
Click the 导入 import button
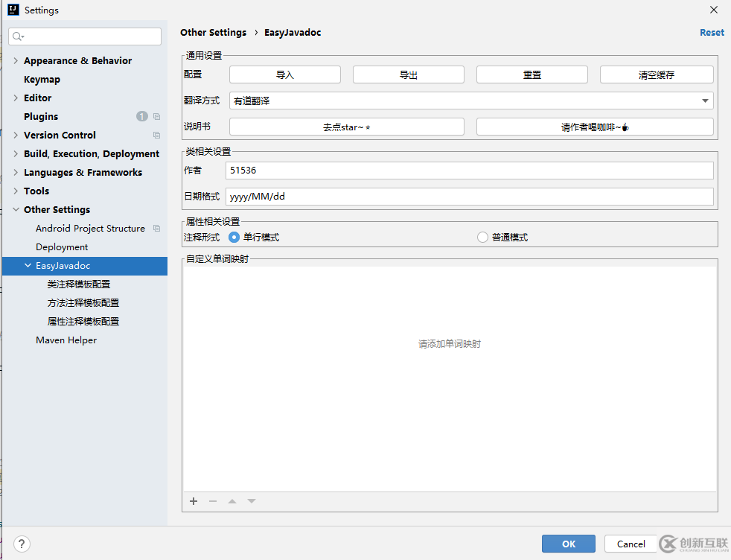coord(285,74)
